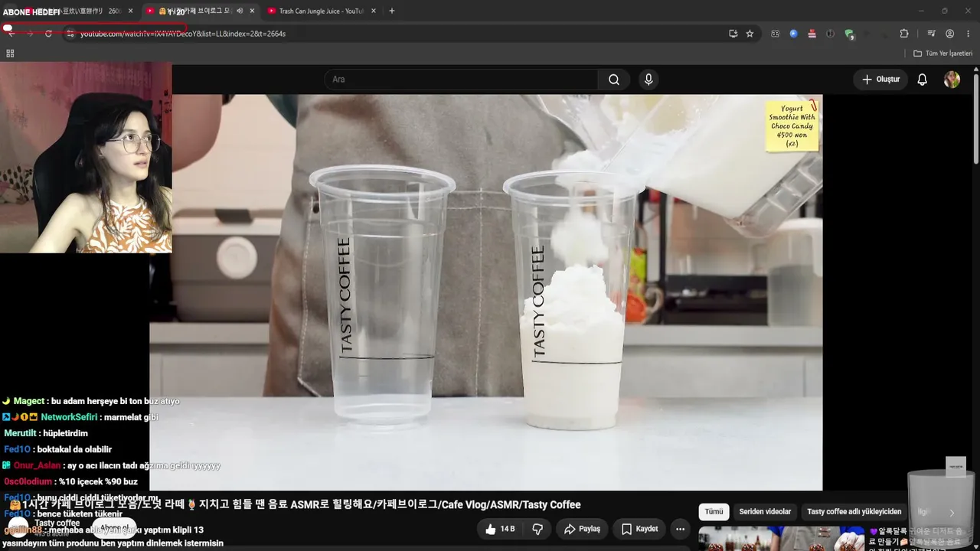
Task: Share the video with Paylaş
Action: coord(582,529)
